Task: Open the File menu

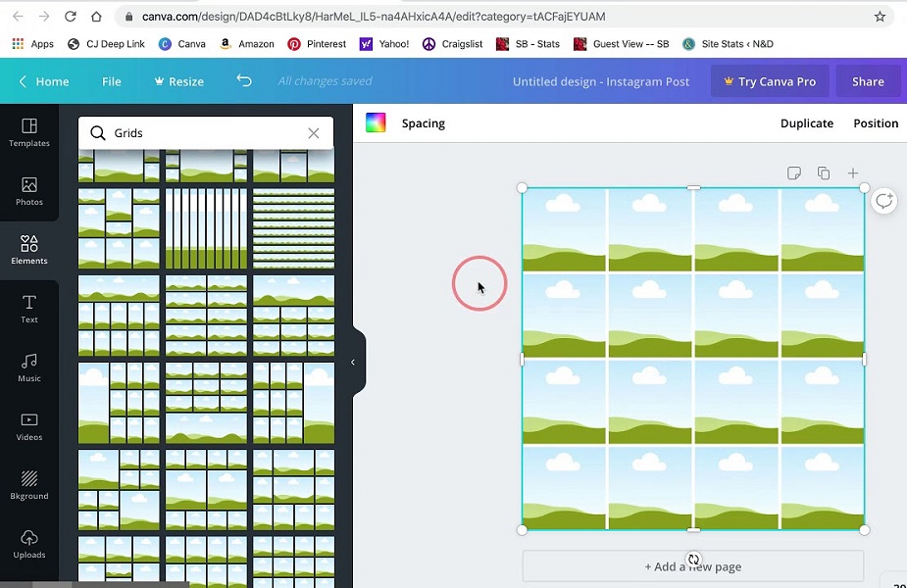Action: 112,81
